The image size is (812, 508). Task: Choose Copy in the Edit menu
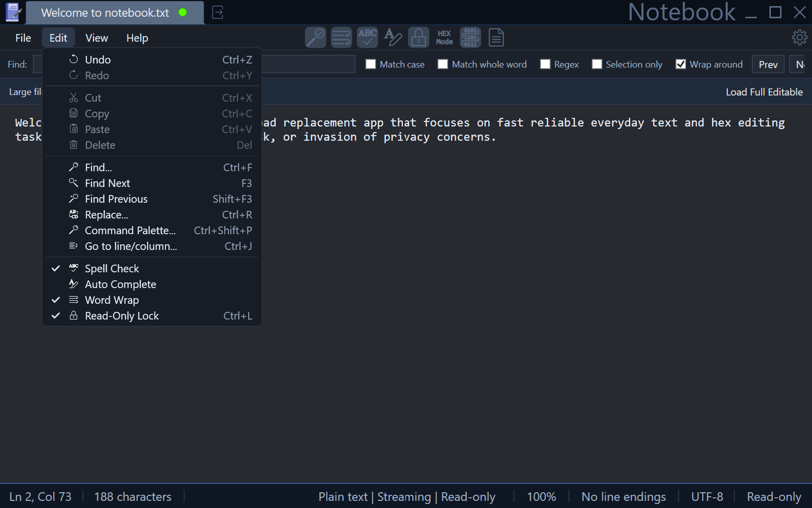152,113
